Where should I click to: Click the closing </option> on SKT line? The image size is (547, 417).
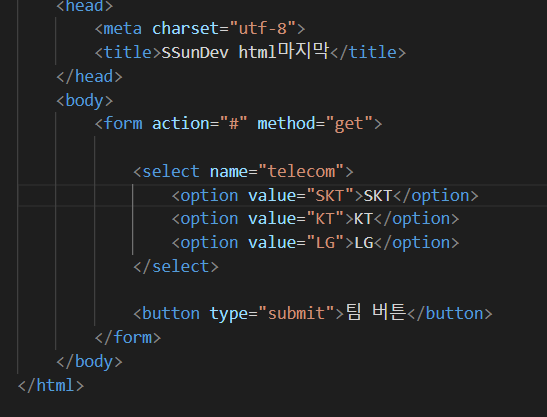(x=436, y=195)
